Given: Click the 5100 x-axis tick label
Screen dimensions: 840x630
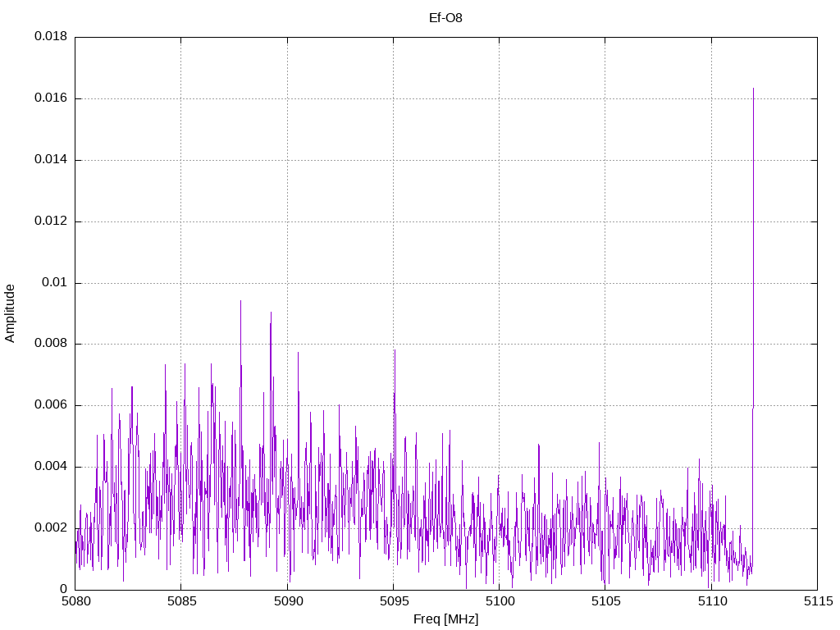Looking at the screenshot, I should [500, 601].
